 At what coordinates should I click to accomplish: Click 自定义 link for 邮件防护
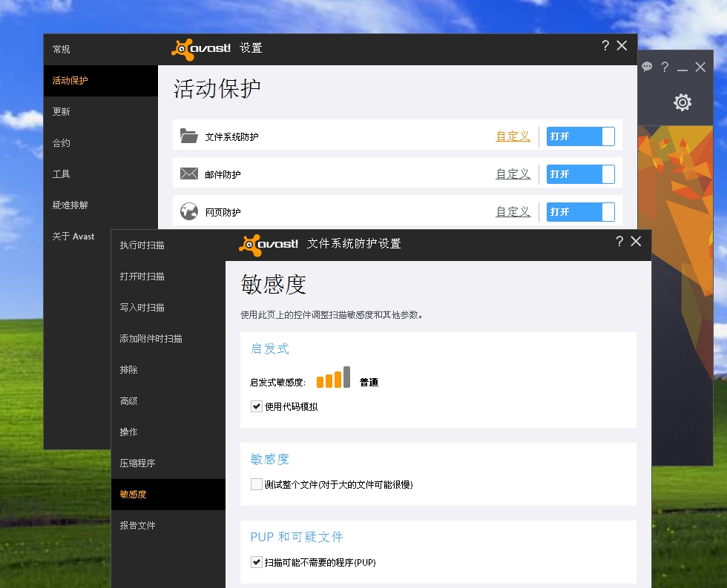click(513, 174)
